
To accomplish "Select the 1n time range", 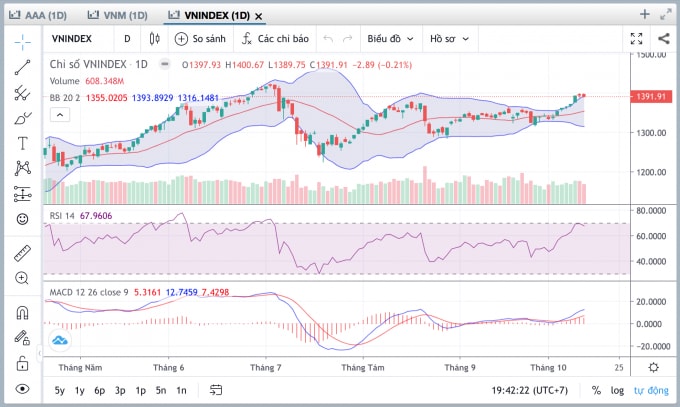I will pyautogui.click(x=181, y=391).
